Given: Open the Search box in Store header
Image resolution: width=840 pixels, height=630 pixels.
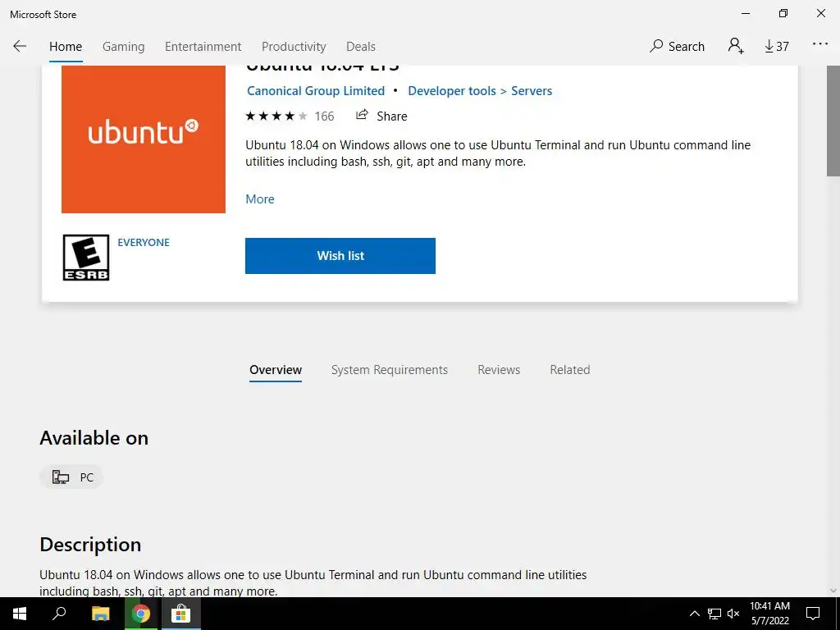Looking at the screenshot, I should coord(677,47).
